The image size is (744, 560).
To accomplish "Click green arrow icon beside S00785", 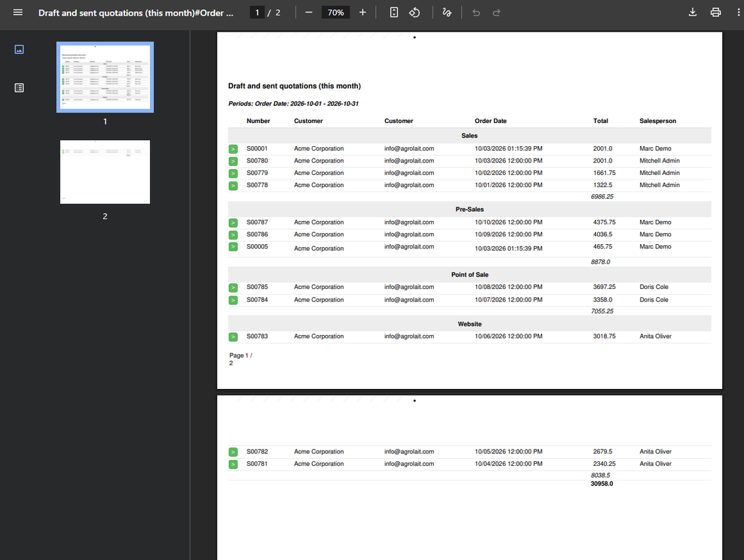I will coord(233,288).
